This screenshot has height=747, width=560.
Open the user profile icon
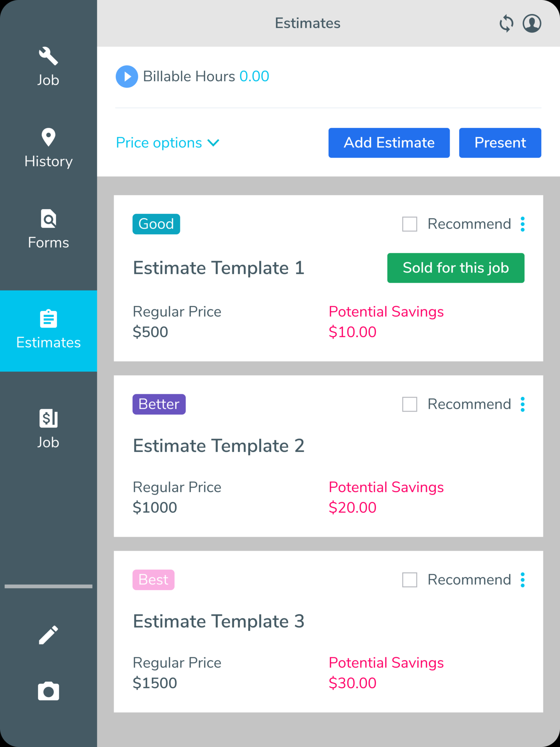[532, 23]
